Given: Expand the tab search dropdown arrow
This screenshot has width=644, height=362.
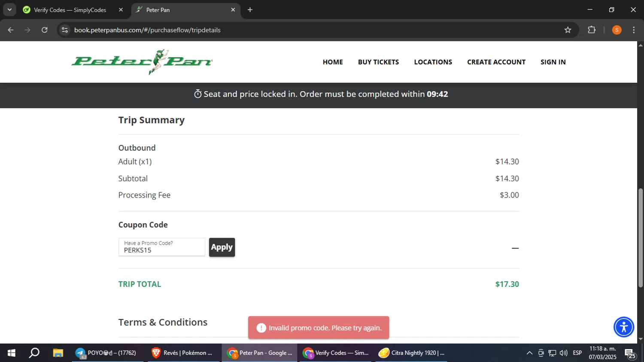Looking at the screenshot, I should point(9,10).
